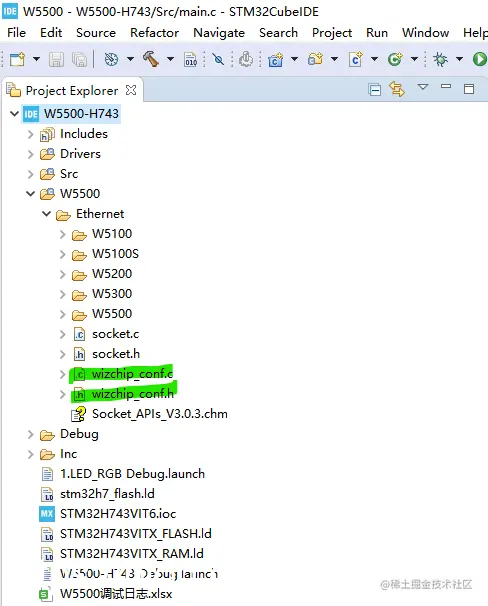
Task: Select wizchip_conf.h in the tree
Action: click(x=133, y=394)
